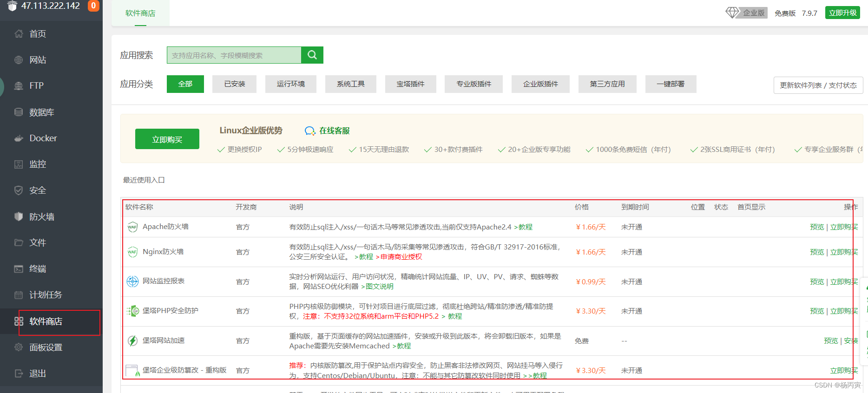868x393 pixels.
Task: Click the gear icon beside 面板设置
Action: click(x=19, y=347)
